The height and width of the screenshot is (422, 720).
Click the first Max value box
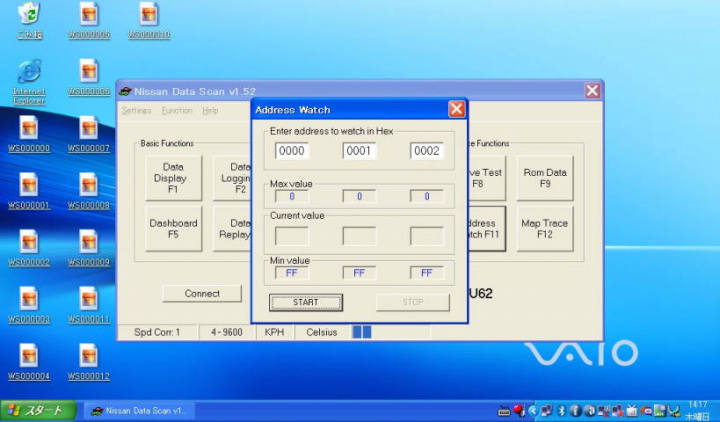point(292,196)
